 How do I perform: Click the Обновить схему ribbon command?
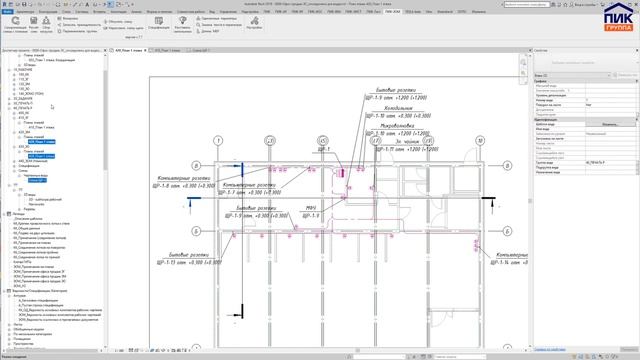tap(118, 22)
